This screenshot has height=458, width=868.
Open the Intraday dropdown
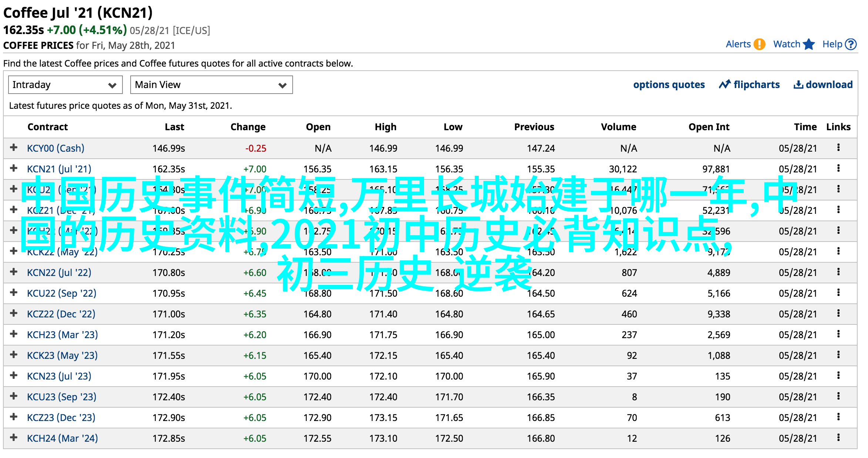(x=65, y=85)
